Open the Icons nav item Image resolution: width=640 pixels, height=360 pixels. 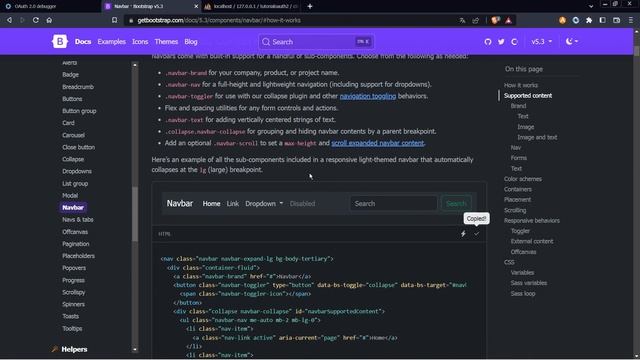140,42
